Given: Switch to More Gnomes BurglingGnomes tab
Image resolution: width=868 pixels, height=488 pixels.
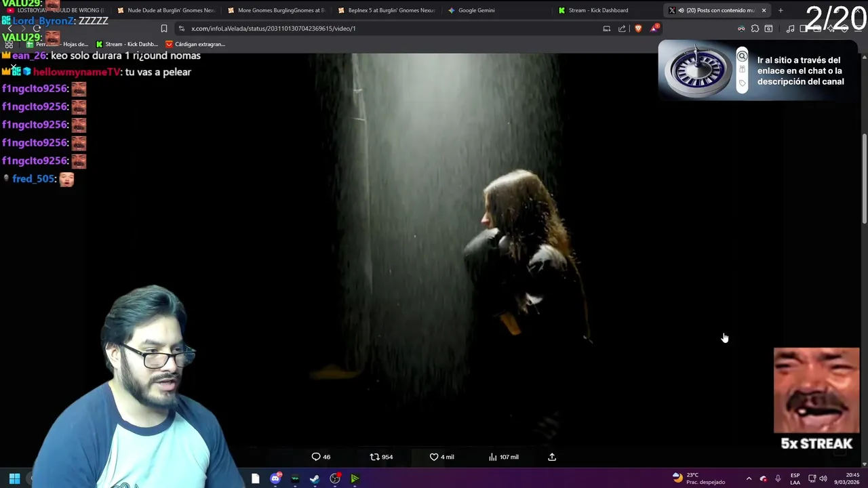Looking at the screenshot, I should [277, 10].
